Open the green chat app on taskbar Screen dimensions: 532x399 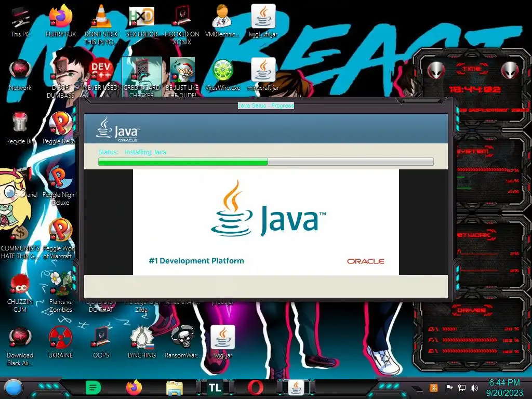click(x=94, y=388)
